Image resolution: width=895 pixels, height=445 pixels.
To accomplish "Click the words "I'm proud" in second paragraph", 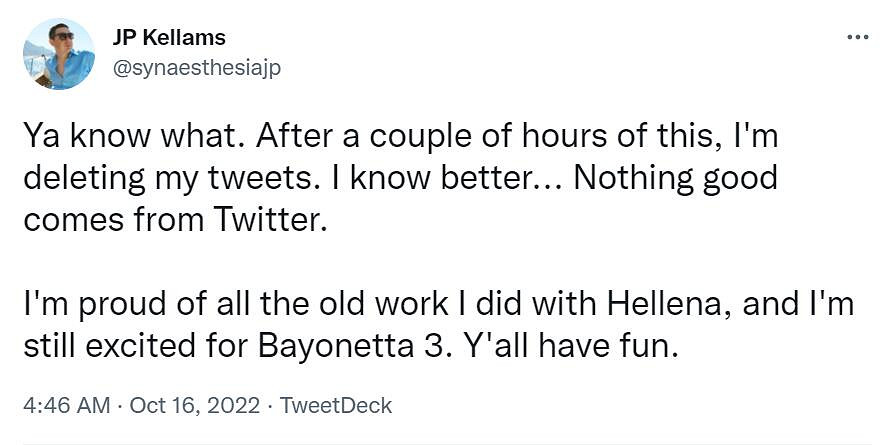I will [80, 304].
